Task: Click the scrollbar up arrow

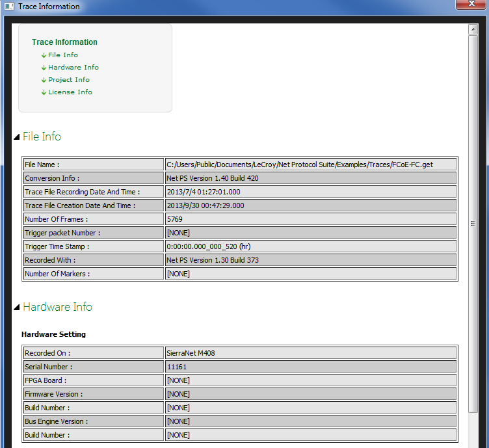Action: click(x=473, y=29)
